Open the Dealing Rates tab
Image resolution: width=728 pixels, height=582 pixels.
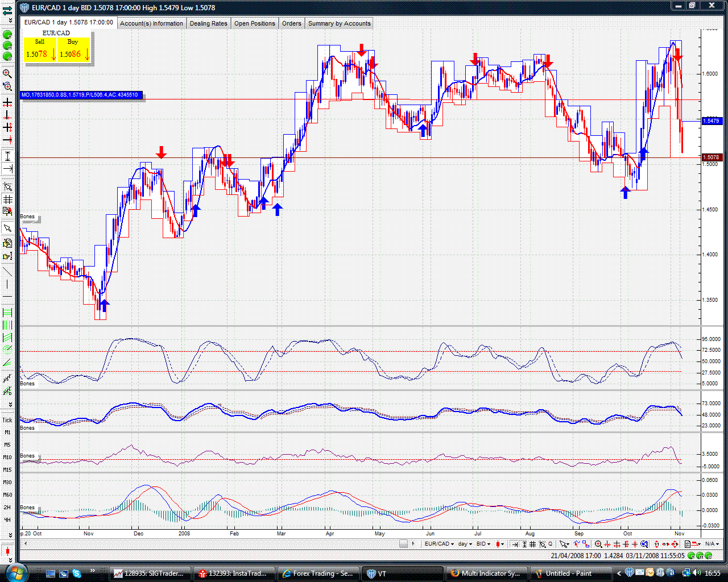[208, 23]
